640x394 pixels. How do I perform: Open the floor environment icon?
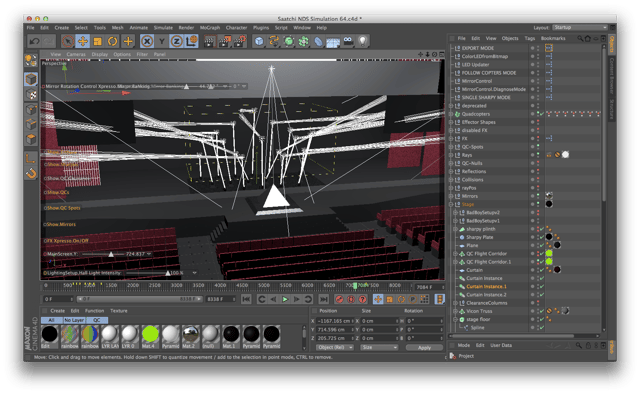[333, 41]
